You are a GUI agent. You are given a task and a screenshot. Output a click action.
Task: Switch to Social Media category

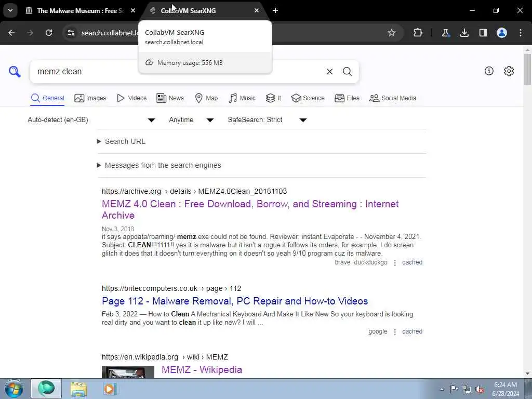coord(393,98)
